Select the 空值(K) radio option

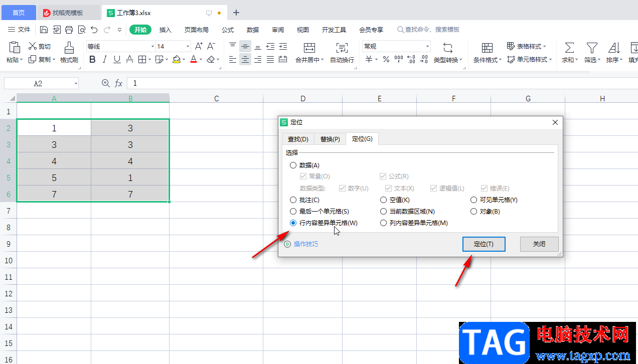(383, 200)
